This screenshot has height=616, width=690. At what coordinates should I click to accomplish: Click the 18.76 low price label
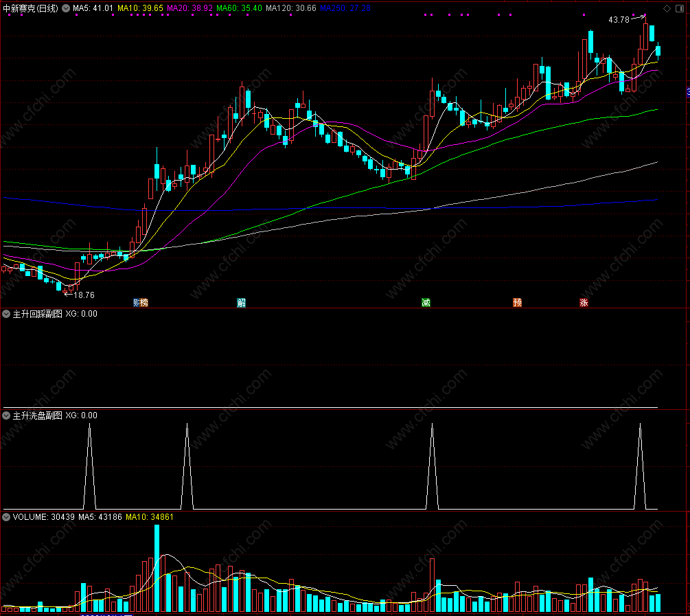tap(84, 295)
